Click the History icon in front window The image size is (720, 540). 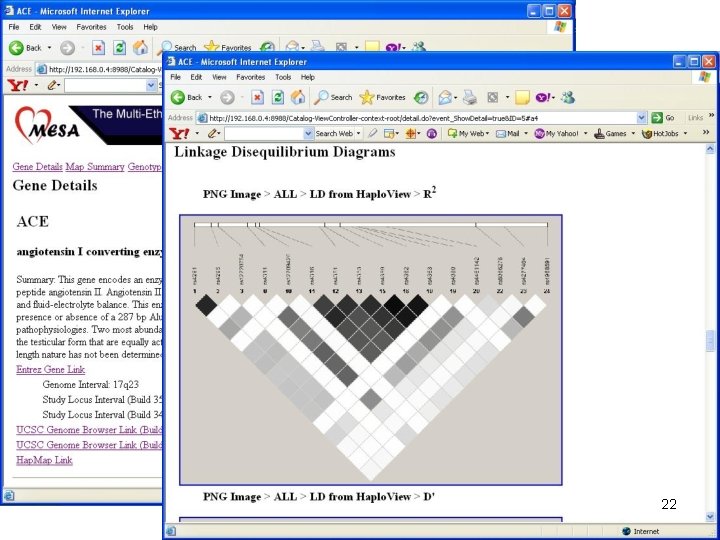[421, 97]
